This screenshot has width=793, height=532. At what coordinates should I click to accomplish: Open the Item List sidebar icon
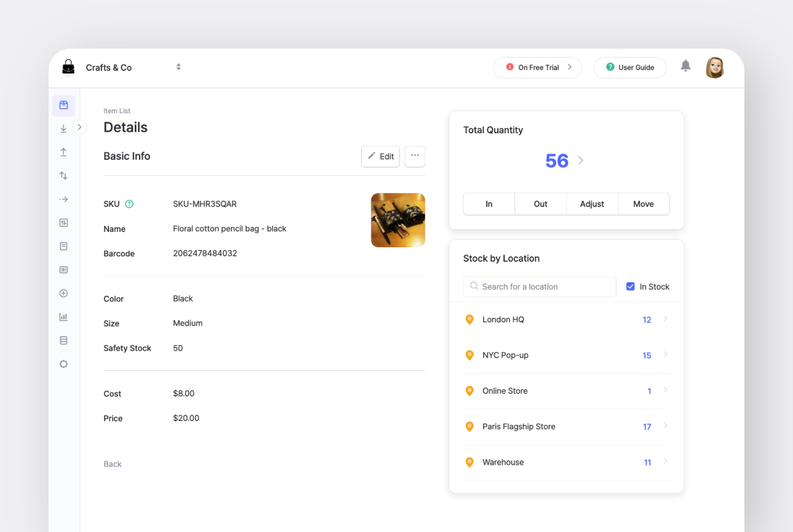coord(64,105)
